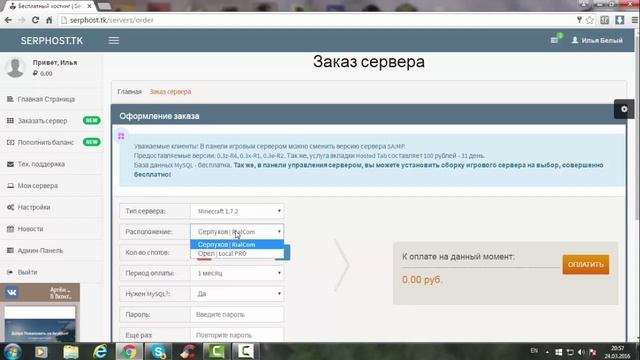This screenshot has height=360, width=640.
Task: Bookmark the page using the star icon
Action: pos(590,20)
